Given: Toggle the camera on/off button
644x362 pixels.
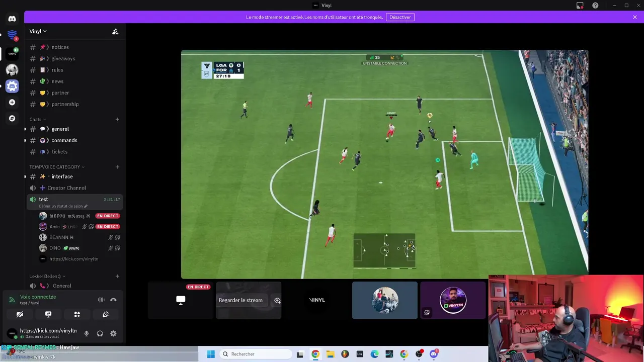Looking at the screenshot, I should (20, 314).
